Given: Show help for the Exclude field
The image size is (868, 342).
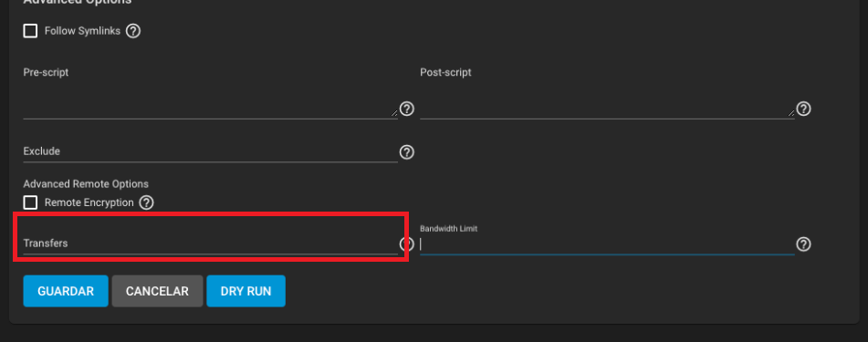Looking at the screenshot, I should tap(407, 152).
